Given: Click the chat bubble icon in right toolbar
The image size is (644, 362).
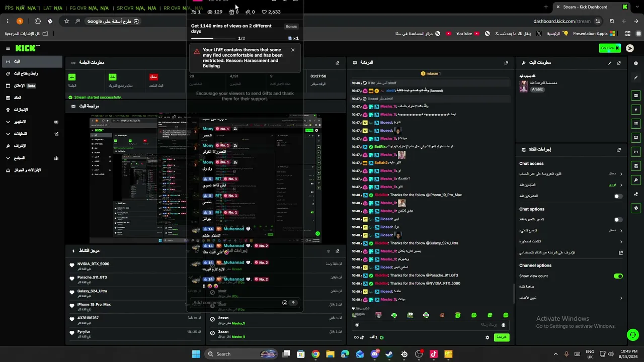Looking at the screenshot, I should pos(636,138).
